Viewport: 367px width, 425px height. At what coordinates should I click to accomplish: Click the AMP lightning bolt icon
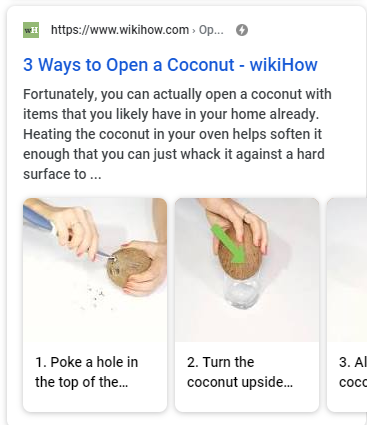point(242,30)
